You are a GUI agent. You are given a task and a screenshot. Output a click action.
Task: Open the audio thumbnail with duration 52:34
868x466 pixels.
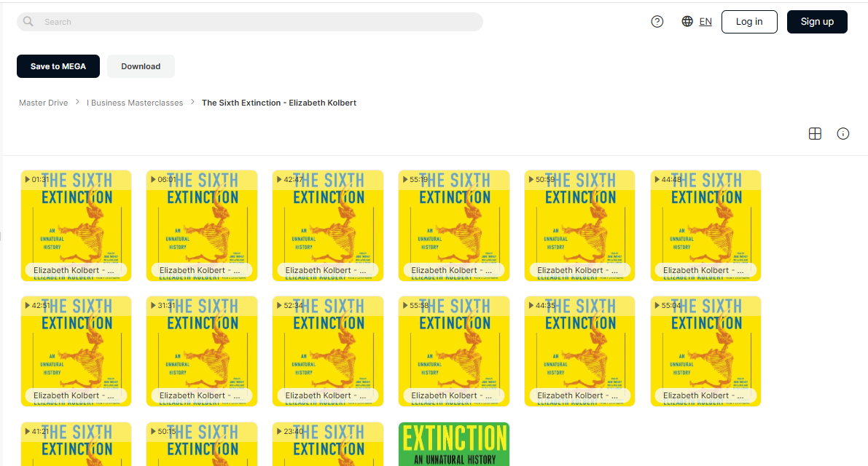(328, 351)
